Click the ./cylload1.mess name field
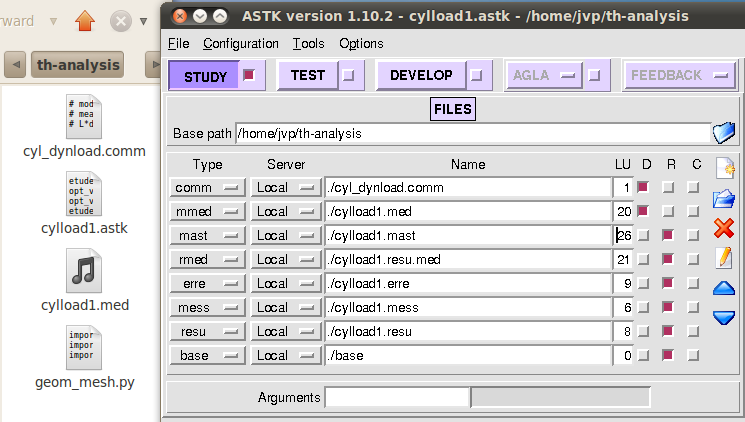This screenshot has height=422, width=745. point(468,307)
